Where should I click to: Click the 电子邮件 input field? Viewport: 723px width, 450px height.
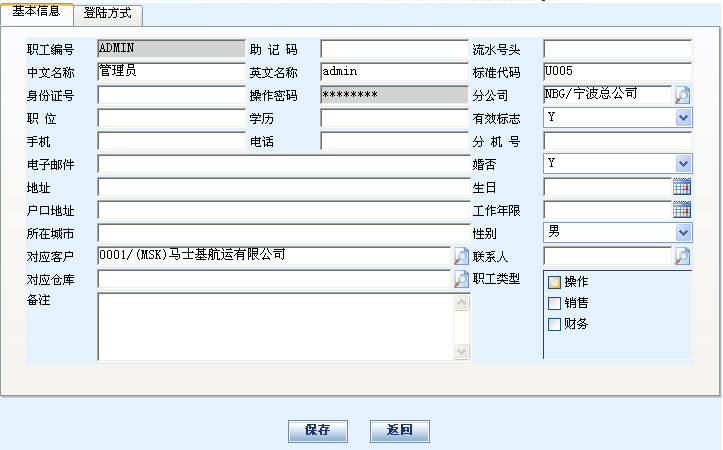tap(283, 164)
